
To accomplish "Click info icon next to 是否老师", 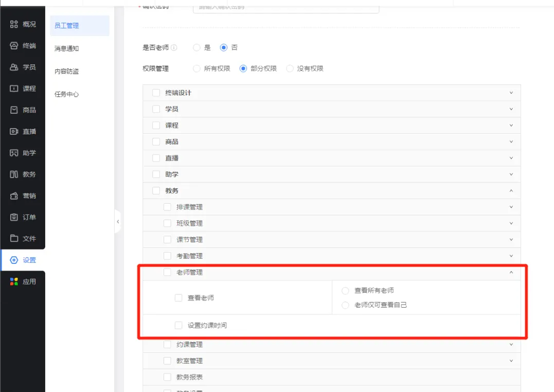I will 174,47.
